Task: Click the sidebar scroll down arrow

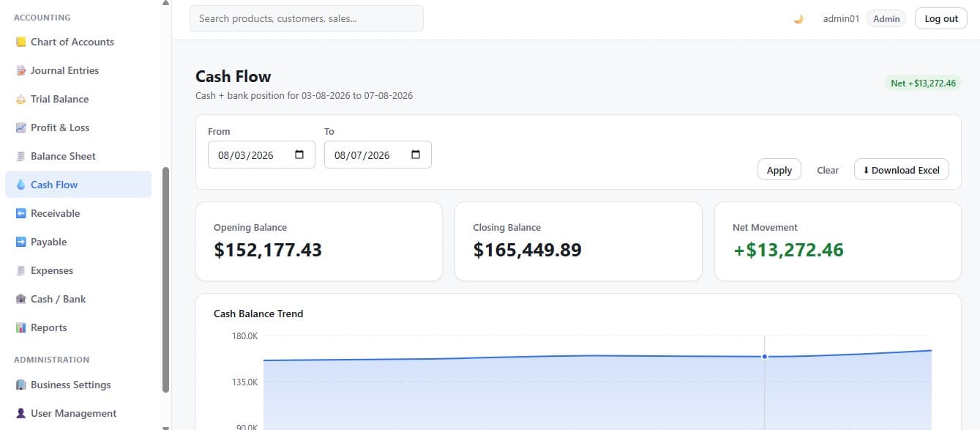Action: coord(165,427)
